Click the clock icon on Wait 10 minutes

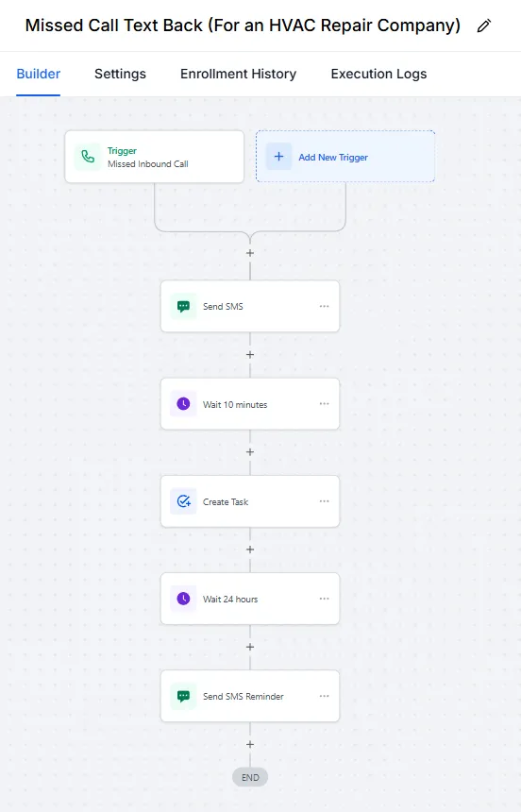click(183, 404)
